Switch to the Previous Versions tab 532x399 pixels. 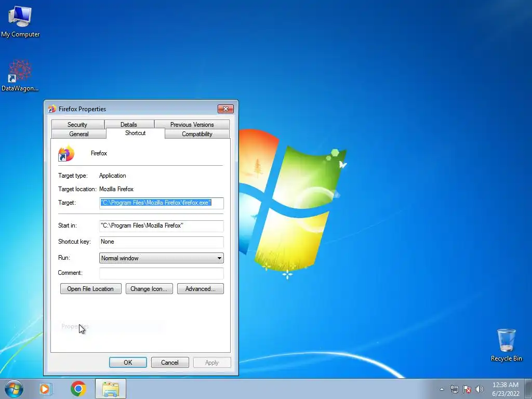[192, 125]
